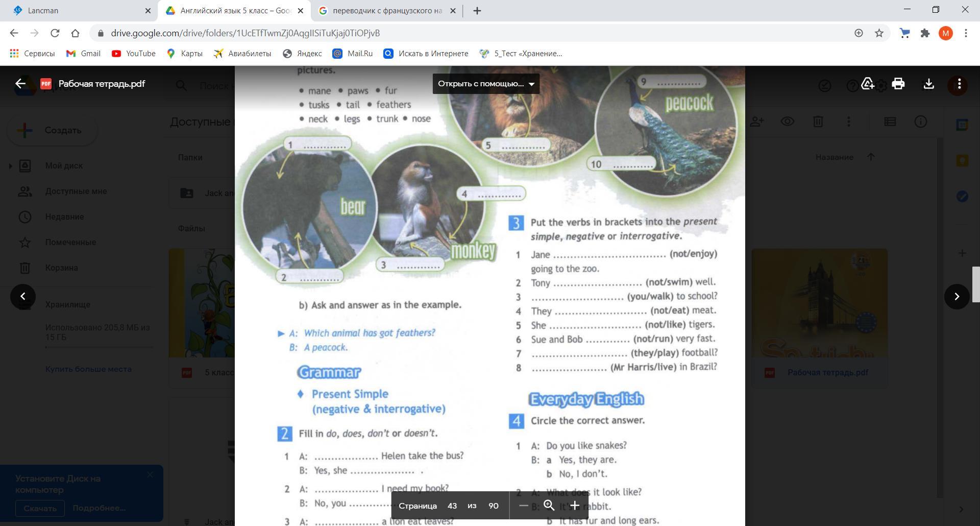
Task: Open Авиабилеты bookmark
Action: pos(242,54)
